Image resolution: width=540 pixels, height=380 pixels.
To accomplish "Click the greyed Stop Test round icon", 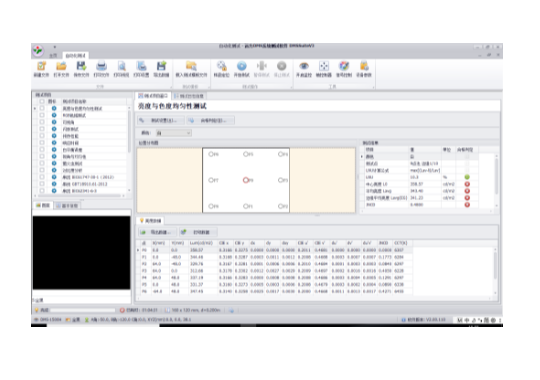I will [x=282, y=66].
